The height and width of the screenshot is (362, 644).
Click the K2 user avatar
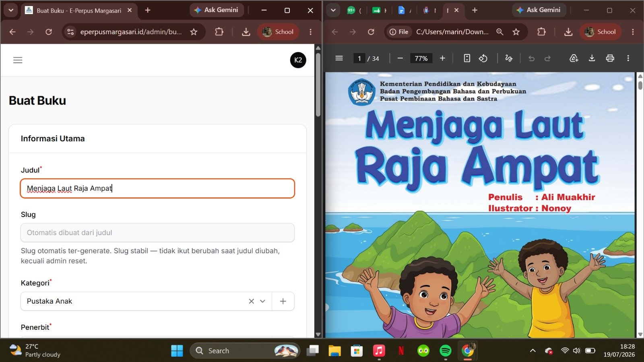coord(298,60)
